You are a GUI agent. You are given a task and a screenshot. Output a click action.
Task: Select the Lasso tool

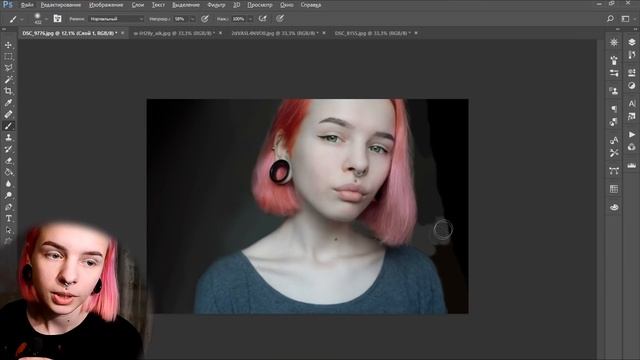8,68
